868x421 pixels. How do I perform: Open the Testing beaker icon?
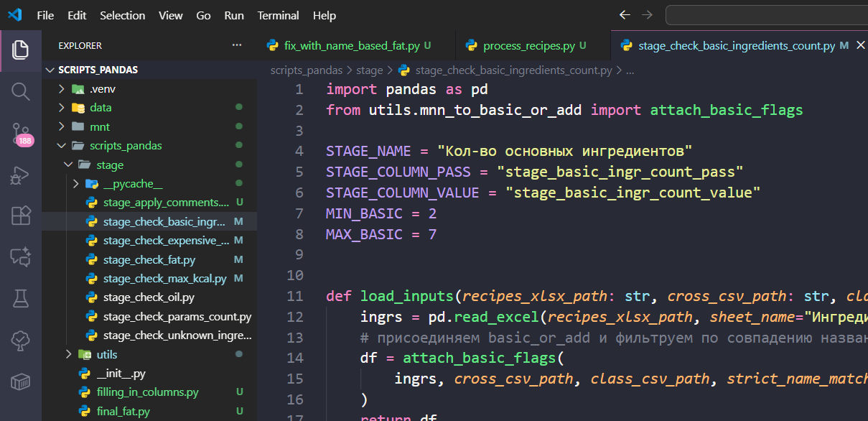pos(21,298)
